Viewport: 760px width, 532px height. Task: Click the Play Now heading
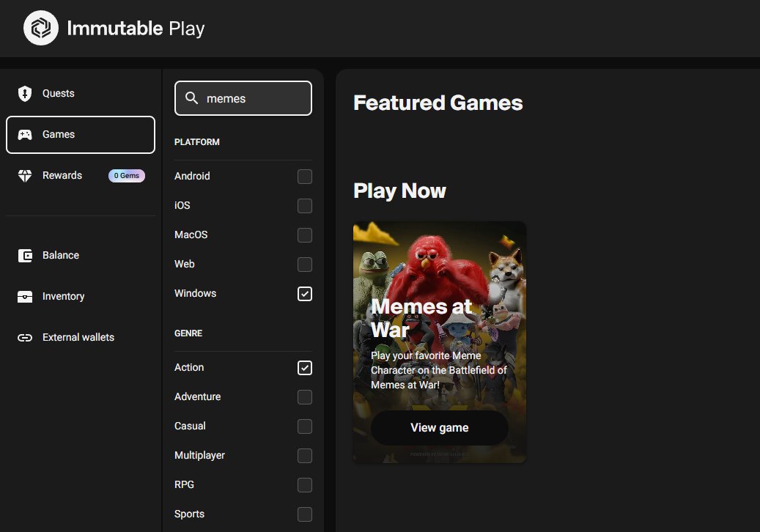pos(399,191)
